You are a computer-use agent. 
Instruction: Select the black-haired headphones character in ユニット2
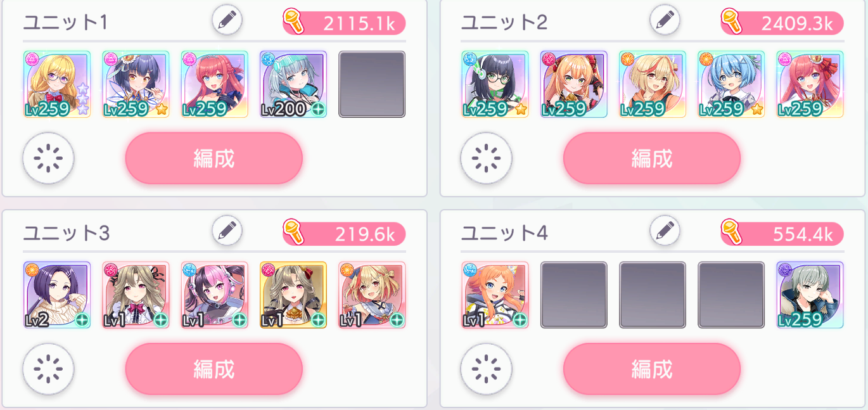(x=495, y=84)
